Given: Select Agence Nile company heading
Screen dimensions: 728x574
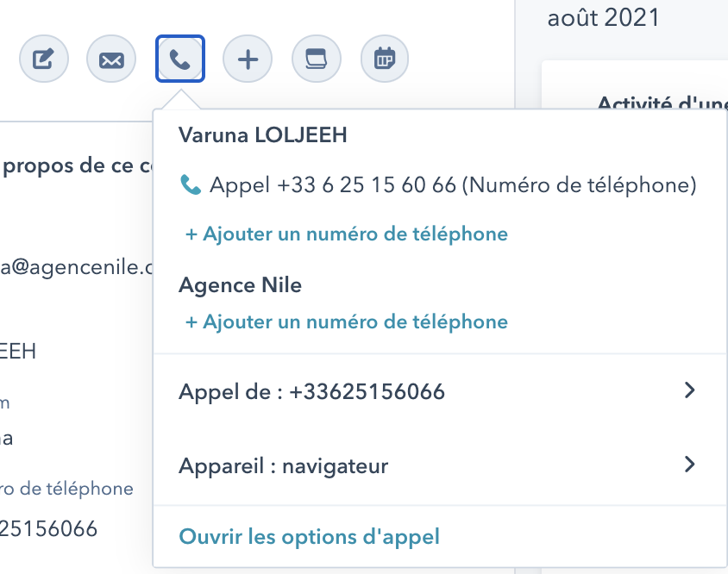Looking at the screenshot, I should (240, 285).
